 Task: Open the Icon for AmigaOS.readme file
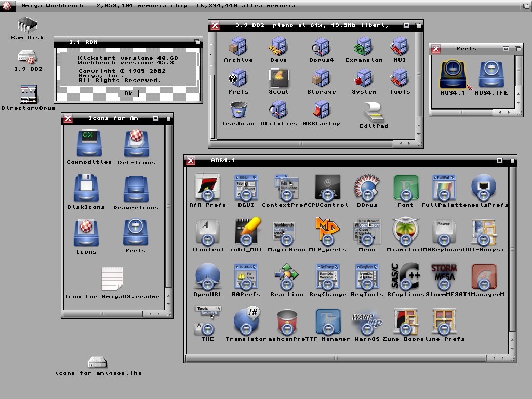point(112,280)
